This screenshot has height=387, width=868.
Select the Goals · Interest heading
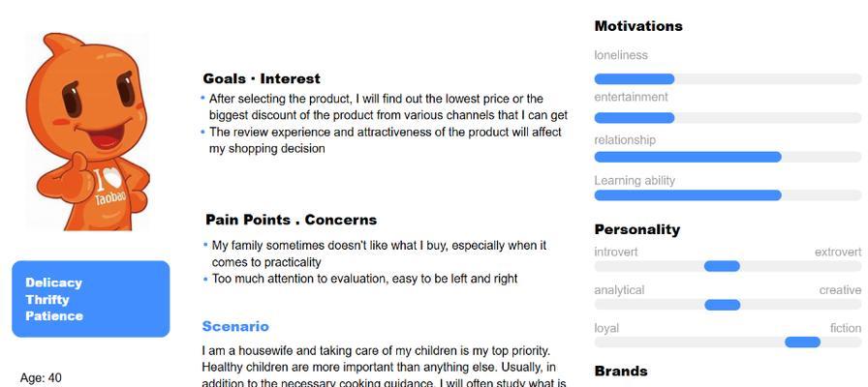(262, 78)
